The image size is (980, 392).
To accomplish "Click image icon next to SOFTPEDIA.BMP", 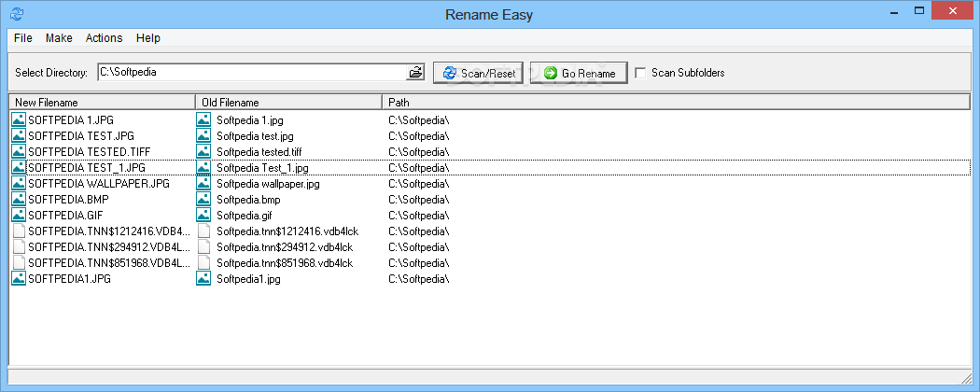I will point(19,199).
